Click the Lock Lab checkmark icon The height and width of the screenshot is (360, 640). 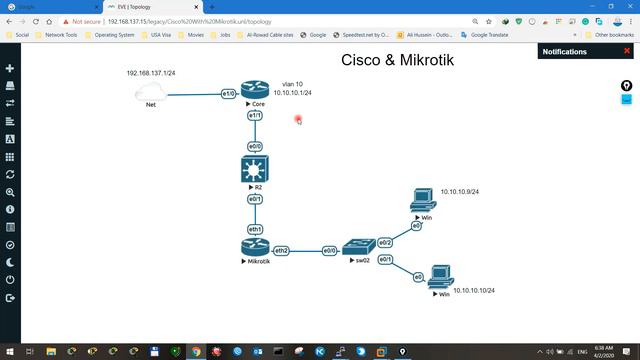10,245
